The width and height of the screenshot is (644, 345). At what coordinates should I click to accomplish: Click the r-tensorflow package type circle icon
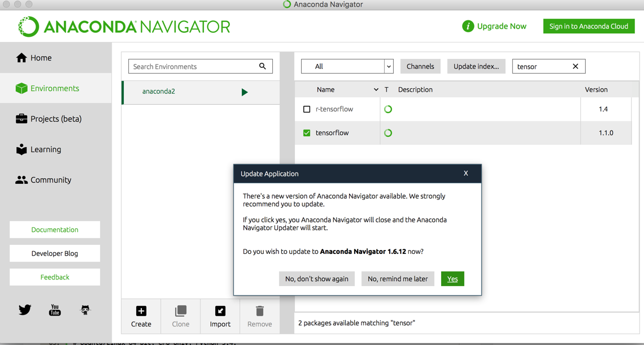388,109
